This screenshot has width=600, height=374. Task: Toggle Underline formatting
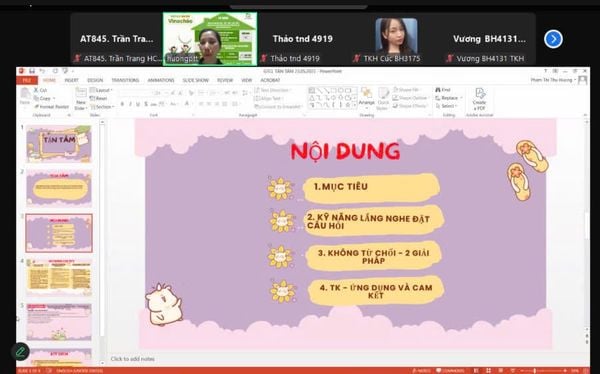pos(138,104)
